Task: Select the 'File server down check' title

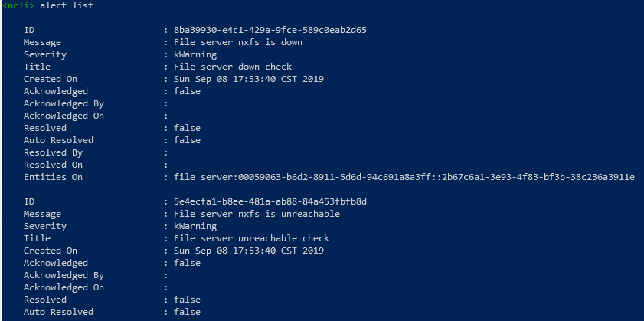Action: click(x=233, y=67)
